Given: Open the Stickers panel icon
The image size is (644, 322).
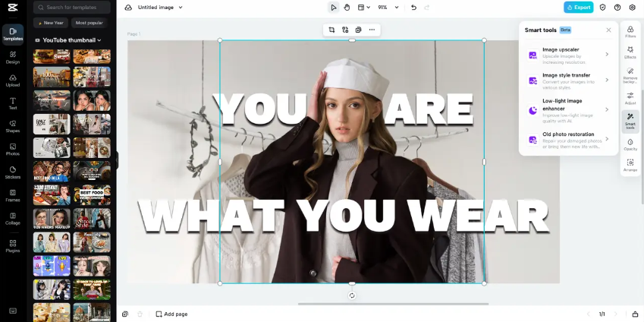Looking at the screenshot, I should [x=13, y=172].
